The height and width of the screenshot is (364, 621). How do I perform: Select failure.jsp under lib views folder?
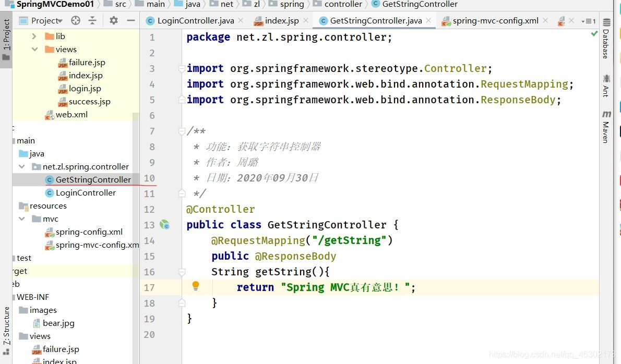81,63
